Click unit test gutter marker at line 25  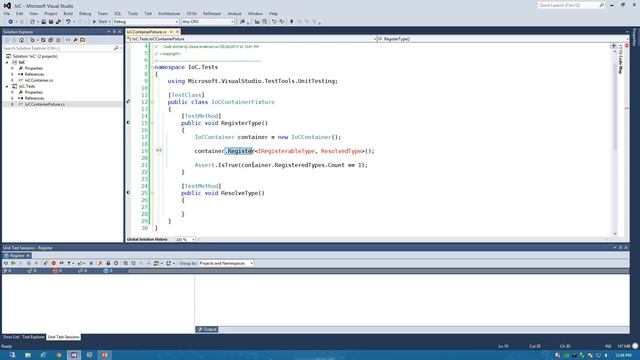(x=128, y=192)
